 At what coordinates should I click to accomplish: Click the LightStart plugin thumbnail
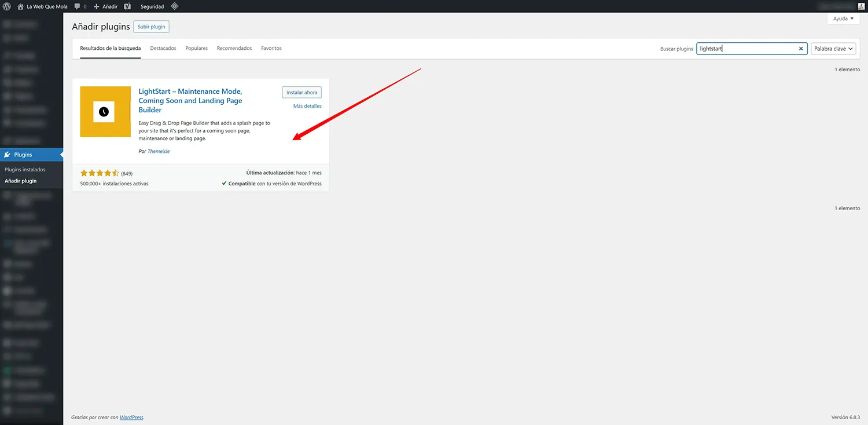click(105, 111)
